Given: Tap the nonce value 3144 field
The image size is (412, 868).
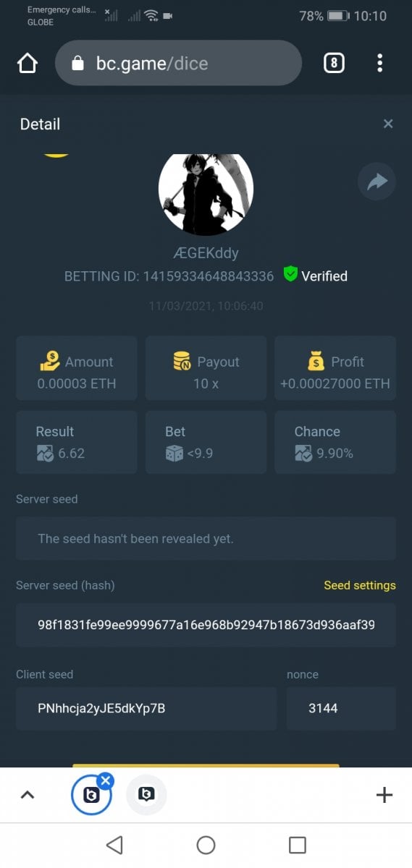Looking at the screenshot, I should pyautogui.click(x=341, y=708).
